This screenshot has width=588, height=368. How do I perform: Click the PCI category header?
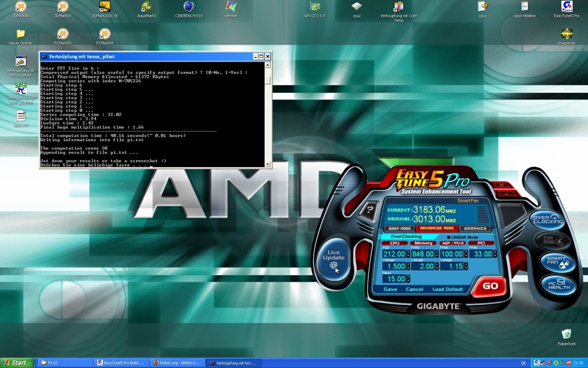pos(481,243)
